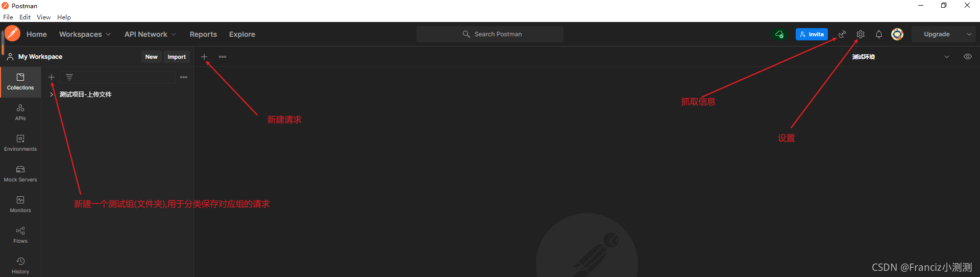
Task: Select the Collections sidebar tab
Action: tap(20, 82)
